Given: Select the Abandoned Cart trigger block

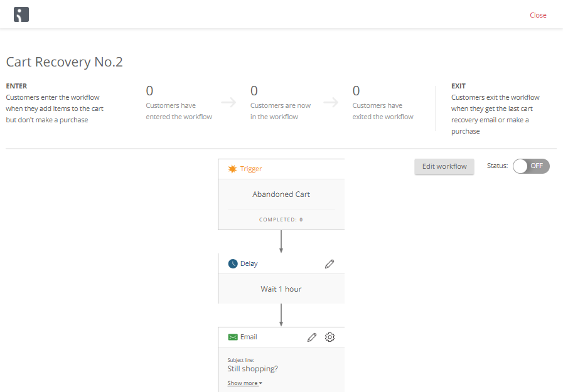Looking at the screenshot, I should coord(281,194).
